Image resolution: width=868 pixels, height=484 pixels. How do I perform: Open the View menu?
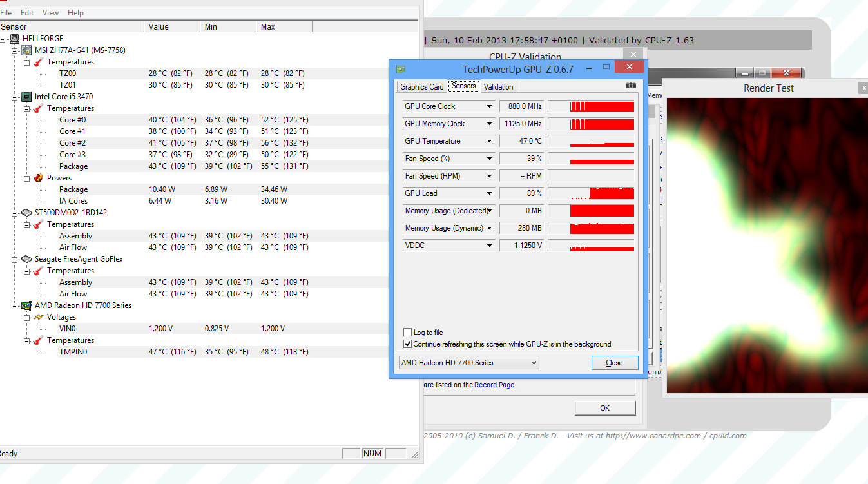pyautogui.click(x=50, y=13)
